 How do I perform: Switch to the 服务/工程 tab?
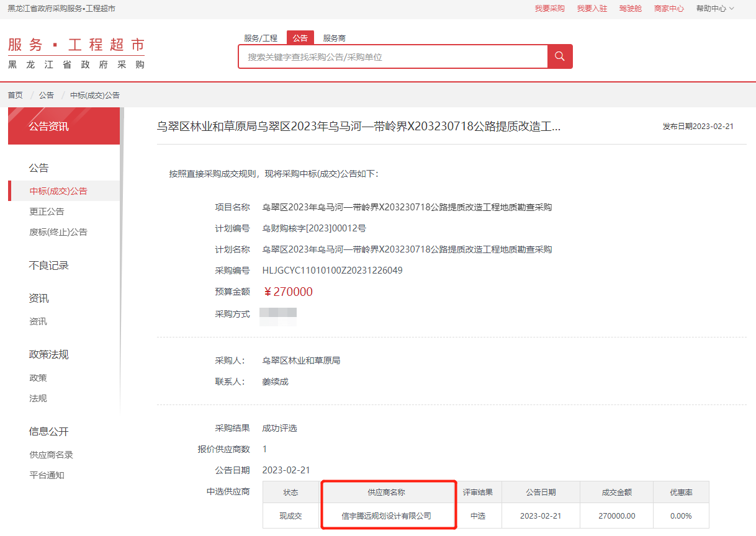261,38
